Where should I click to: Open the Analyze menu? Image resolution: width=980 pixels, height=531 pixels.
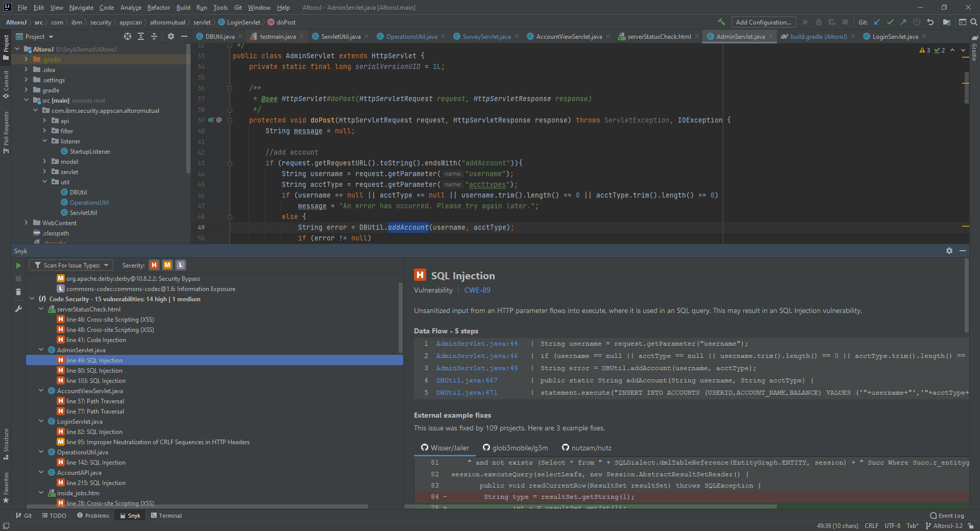click(x=131, y=7)
